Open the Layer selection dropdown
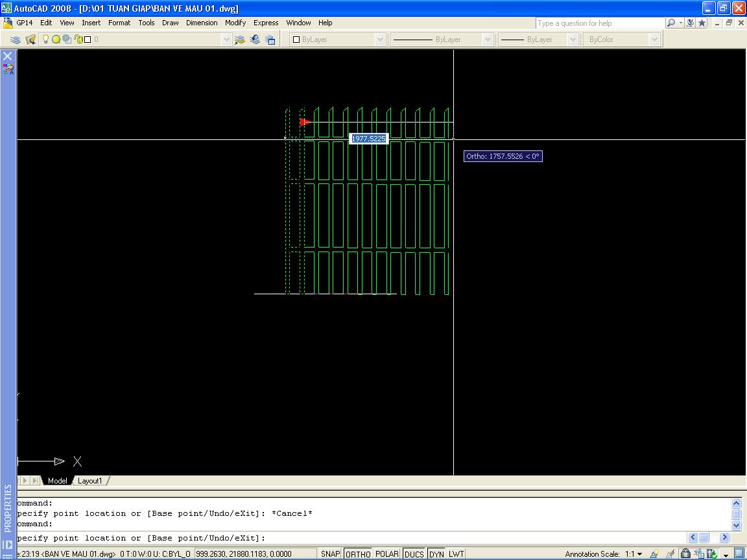 (x=226, y=39)
